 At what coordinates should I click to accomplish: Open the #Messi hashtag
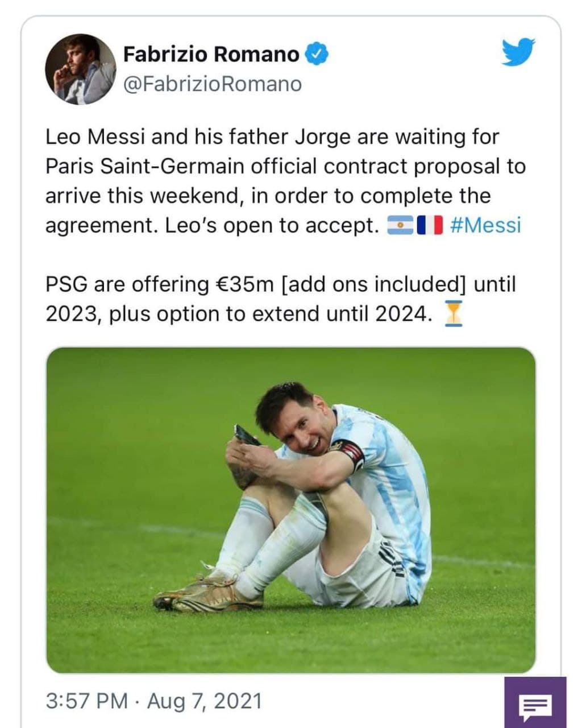pyautogui.click(x=485, y=225)
